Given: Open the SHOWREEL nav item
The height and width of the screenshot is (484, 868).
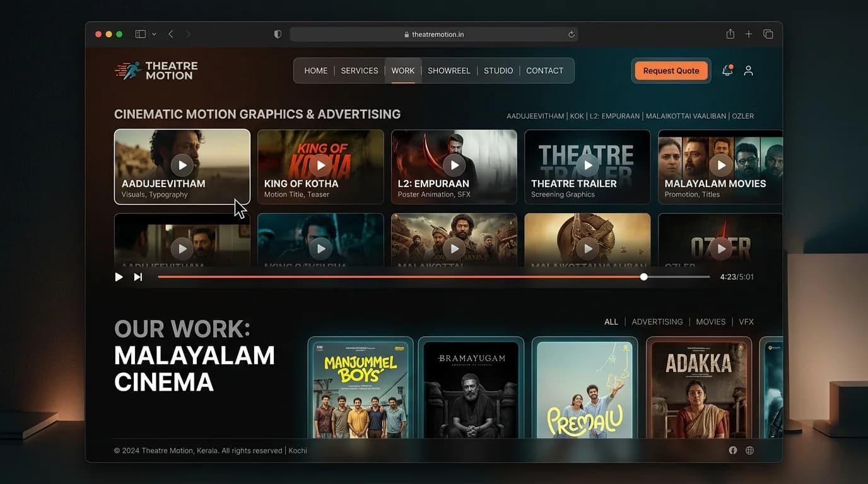Looking at the screenshot, I should coord(449,71).
